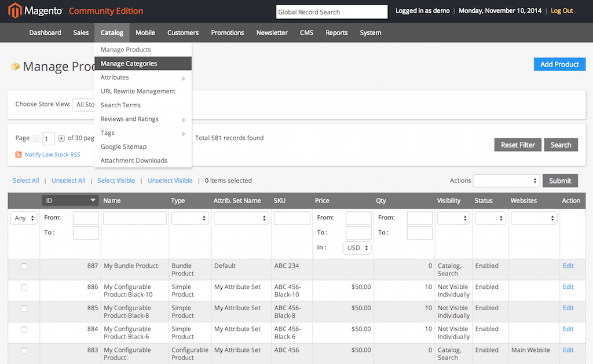Click the Add Product button
Image resolution: width=593 pixels, height=364 pixels.
click(x=560, y=64)
